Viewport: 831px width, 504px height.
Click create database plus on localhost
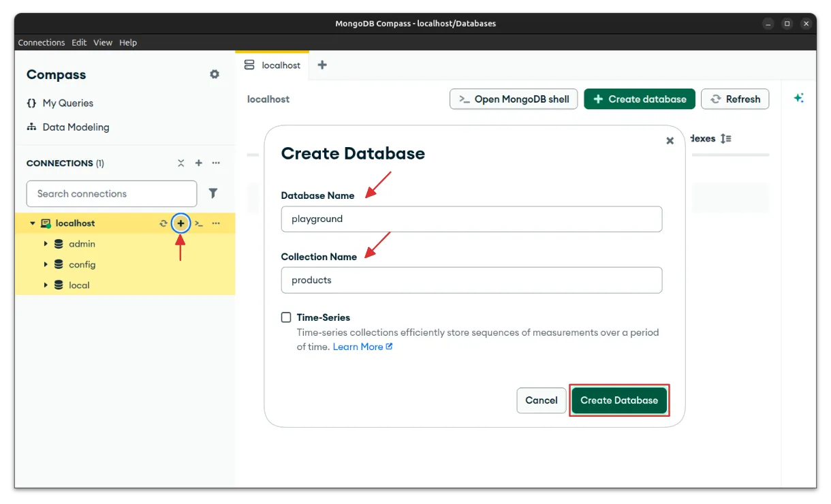coord(181,223)
